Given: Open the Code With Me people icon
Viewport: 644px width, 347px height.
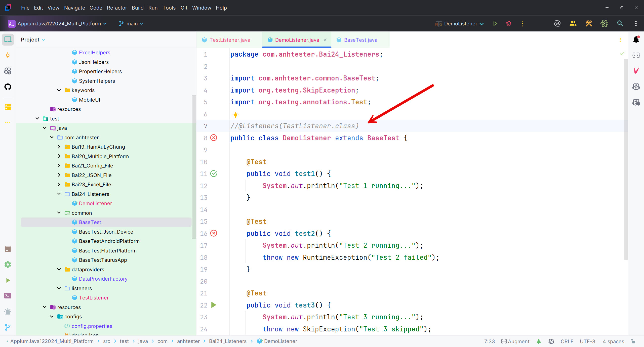Looking at the screenshot, I should (x=573, y=24).
